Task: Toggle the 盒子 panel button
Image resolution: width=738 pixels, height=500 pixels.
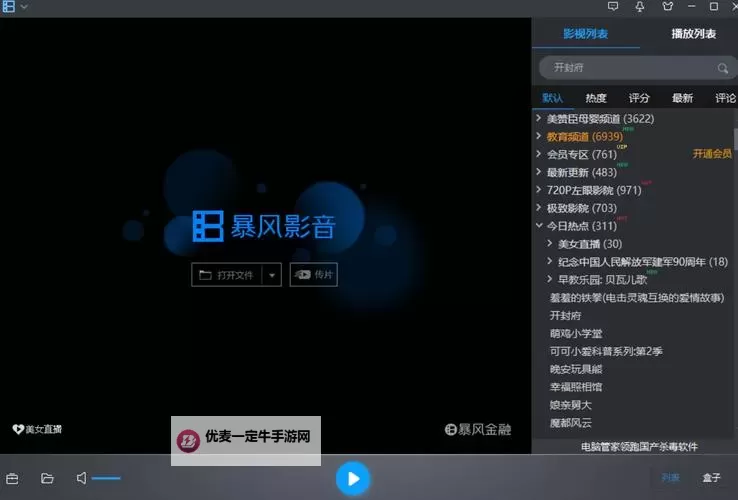Action: (x=711, y=478)
